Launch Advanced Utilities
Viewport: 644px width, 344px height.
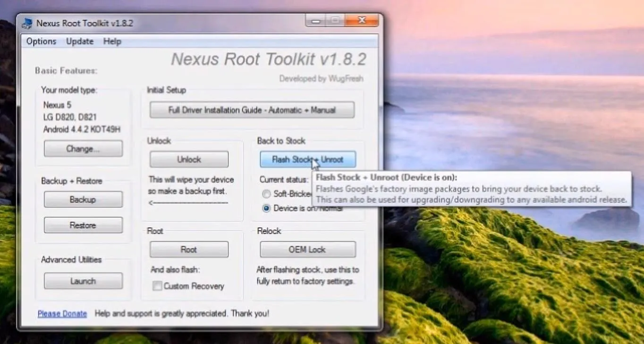[x=83, y=281]
